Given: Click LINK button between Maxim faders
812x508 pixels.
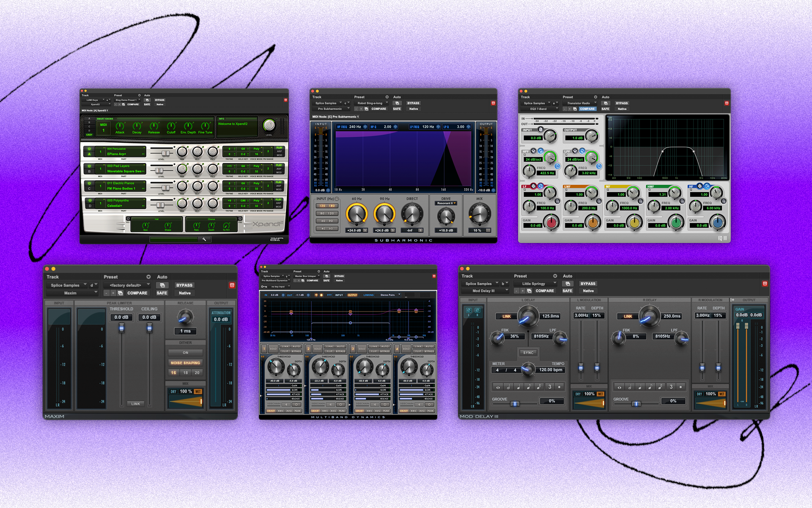Looking at the screenshot, I should tap(135, 404).
